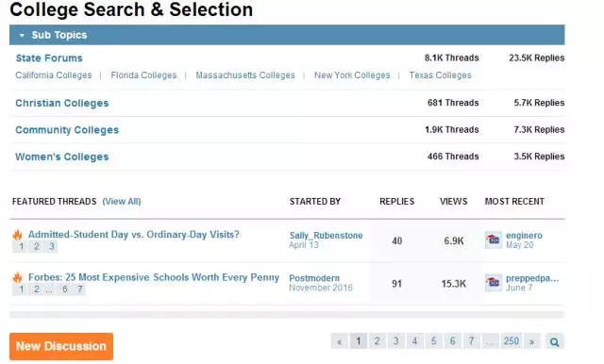Click enginero's avatar icon

(493, 240)
